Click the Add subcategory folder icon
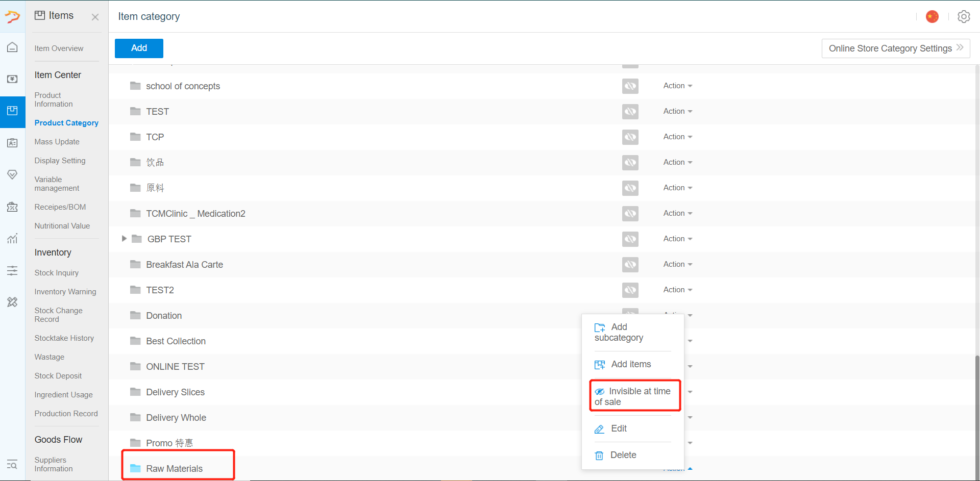This screenshot has height=481, width=980. click(600, 327)
